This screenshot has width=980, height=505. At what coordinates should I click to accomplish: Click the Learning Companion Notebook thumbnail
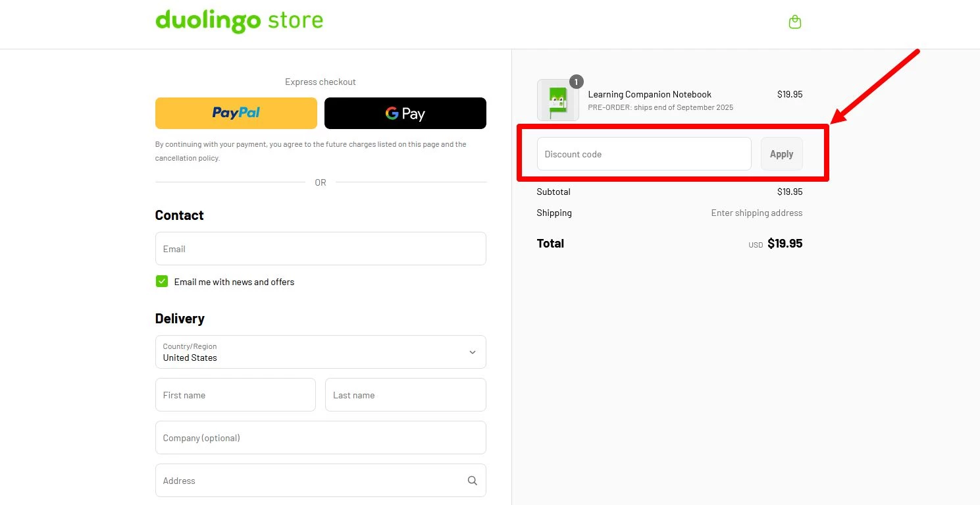557,101
